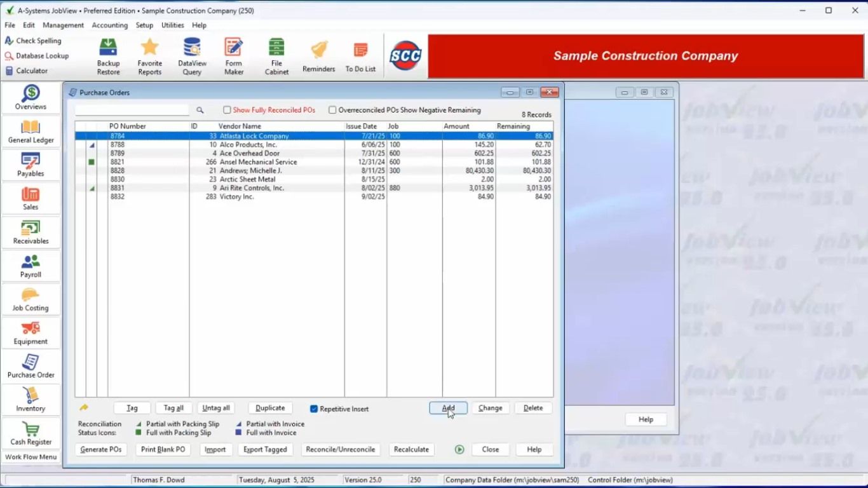Click Tag all button
The width and height of the screenshot is (868, 488).
[x=173, y=408]
